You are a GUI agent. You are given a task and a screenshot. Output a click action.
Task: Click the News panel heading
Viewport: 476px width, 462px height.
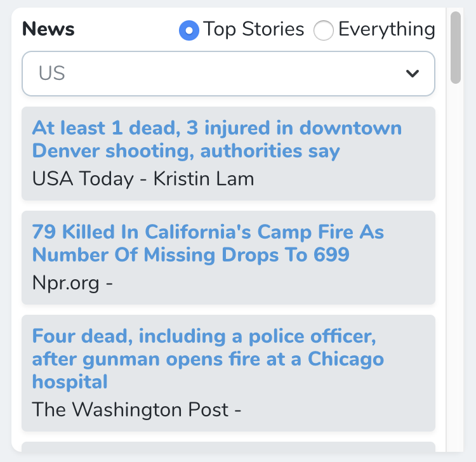click(x=48, y=29)
